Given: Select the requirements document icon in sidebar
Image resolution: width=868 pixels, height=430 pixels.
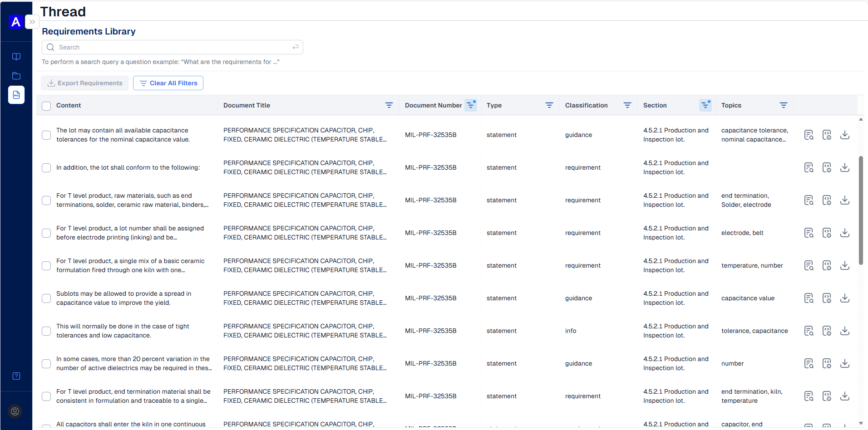Looking at the screenshot, I should (16, 95).
